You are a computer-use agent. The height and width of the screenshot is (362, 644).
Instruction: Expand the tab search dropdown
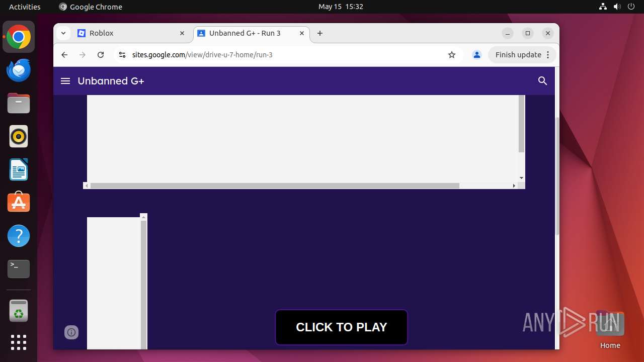click(x=63, y=33)
